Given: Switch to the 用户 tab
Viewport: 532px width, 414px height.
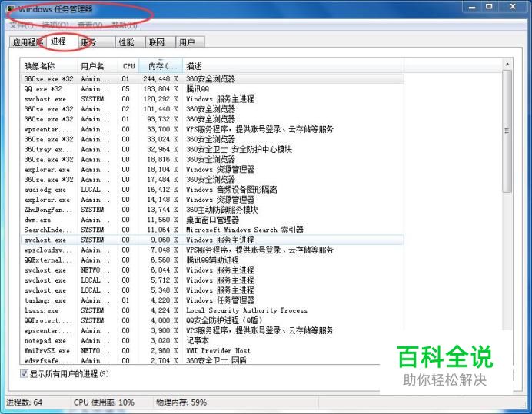Looking at the screenshot, I should click(x=190, y=42).
